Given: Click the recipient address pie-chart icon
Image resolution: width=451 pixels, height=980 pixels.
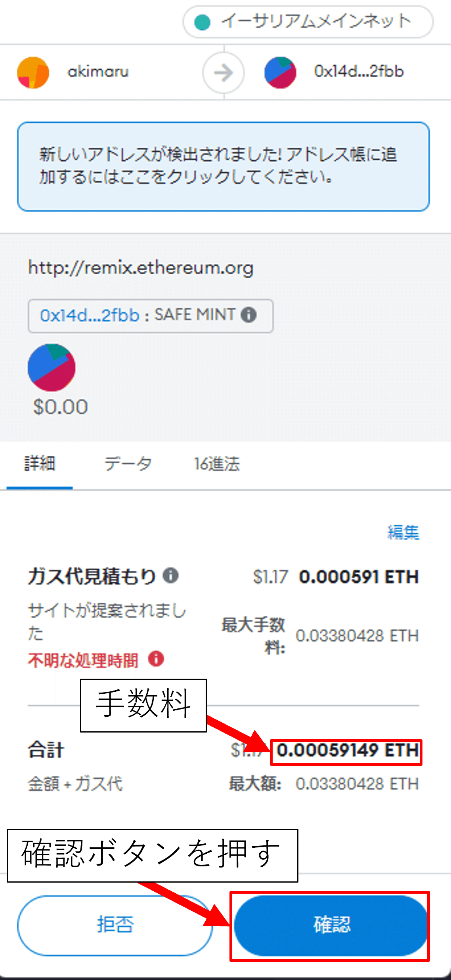Looking at the screenshot, I should pyautogui.click(x=280, y=72).
